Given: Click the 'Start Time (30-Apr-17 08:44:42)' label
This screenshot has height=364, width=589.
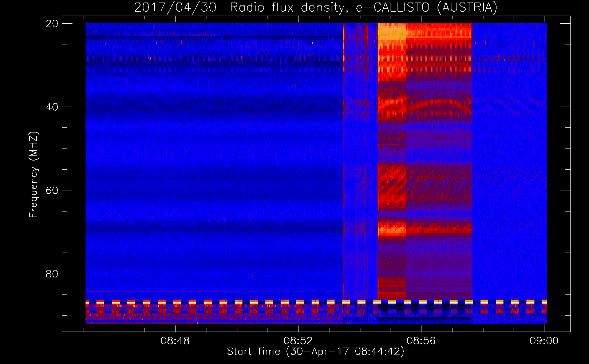Looking at the screenshot, I should (x=316, y=352).
